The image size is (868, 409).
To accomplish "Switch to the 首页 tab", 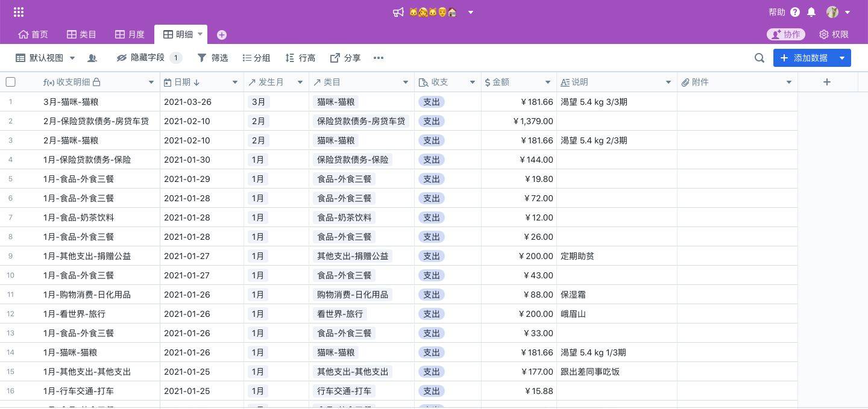I will [33, 34].
